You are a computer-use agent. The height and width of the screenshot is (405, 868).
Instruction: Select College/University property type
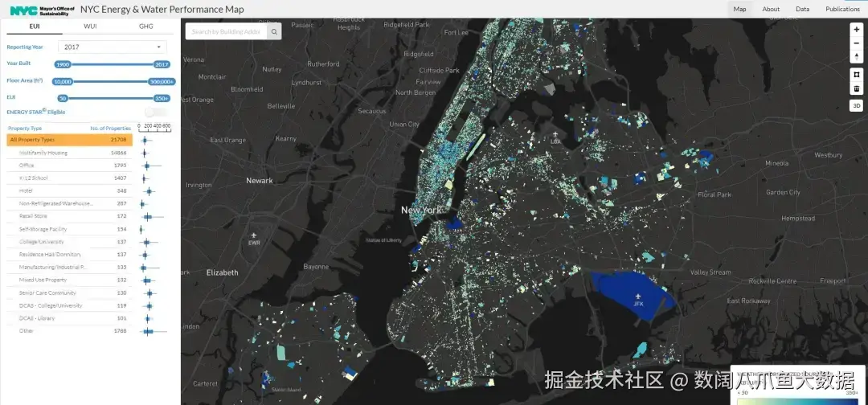coord(69,242)
